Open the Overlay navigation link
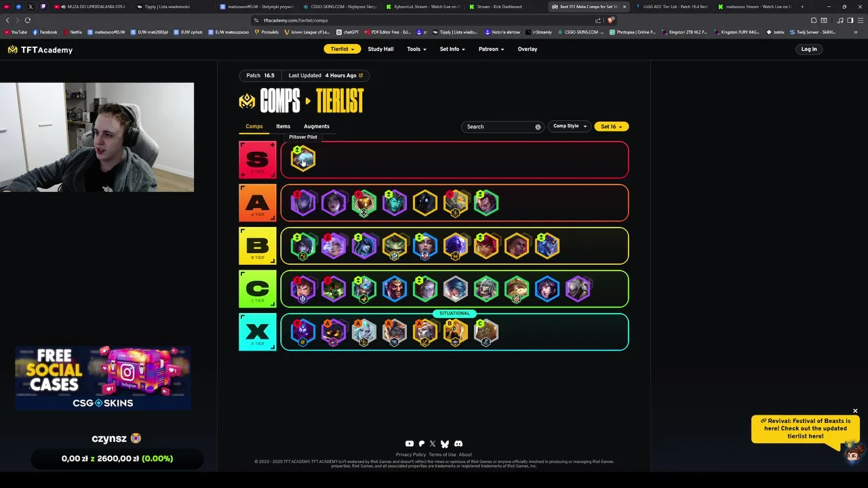Viewport: 868px width, 488px height. point(528,49)
